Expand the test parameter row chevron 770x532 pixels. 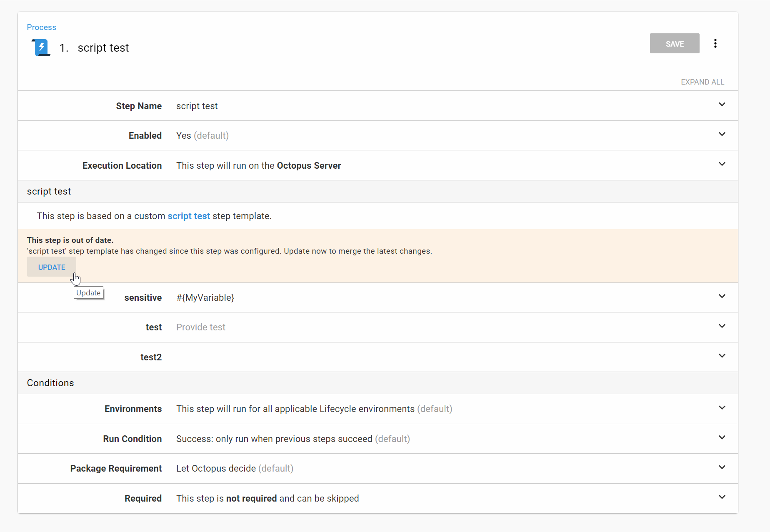722,326
